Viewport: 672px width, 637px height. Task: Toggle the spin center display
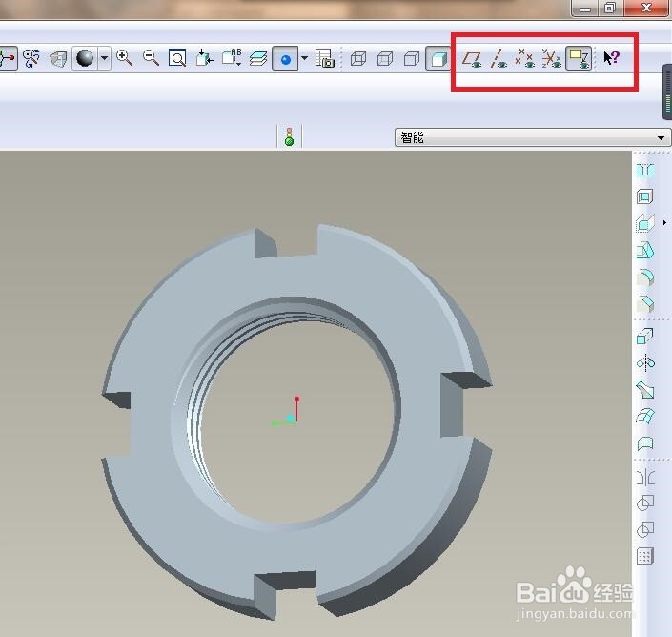point(8,58)
